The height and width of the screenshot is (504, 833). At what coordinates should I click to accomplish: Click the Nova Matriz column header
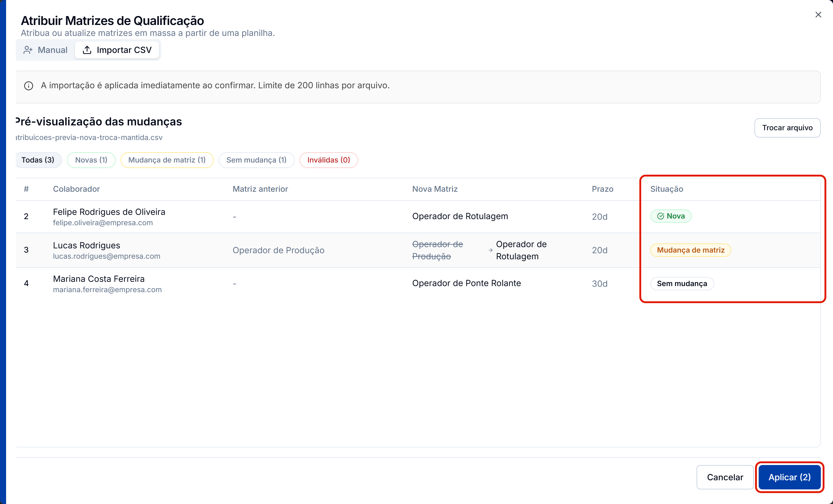435,189
